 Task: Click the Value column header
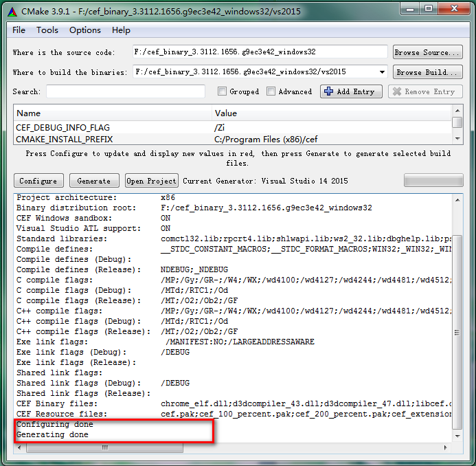[331, 113]
